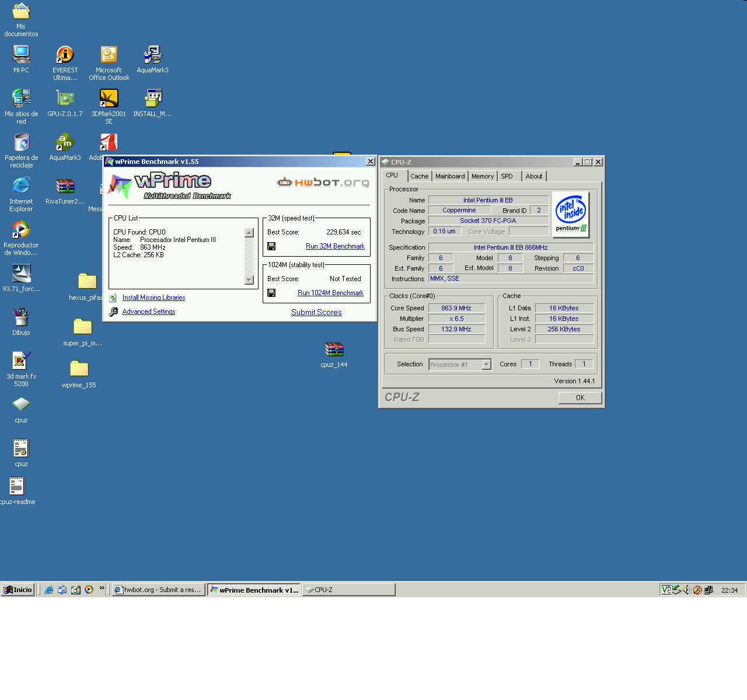The height and width of the screenshot is (700, 747).
Task: Click the Package value Socket 370 FC-PGA
Action: [488, 220]
